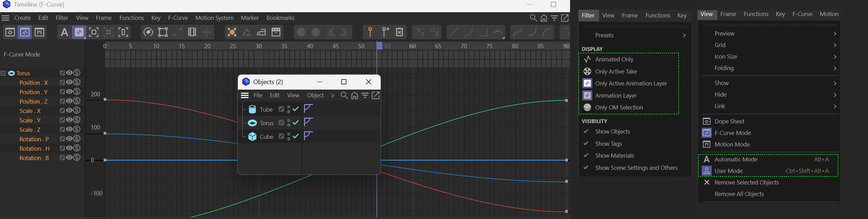The width and height of the screenshot is (868, 219).
Task: Collapse the Torus tree in timeline
Action: (x=3, y=73)
